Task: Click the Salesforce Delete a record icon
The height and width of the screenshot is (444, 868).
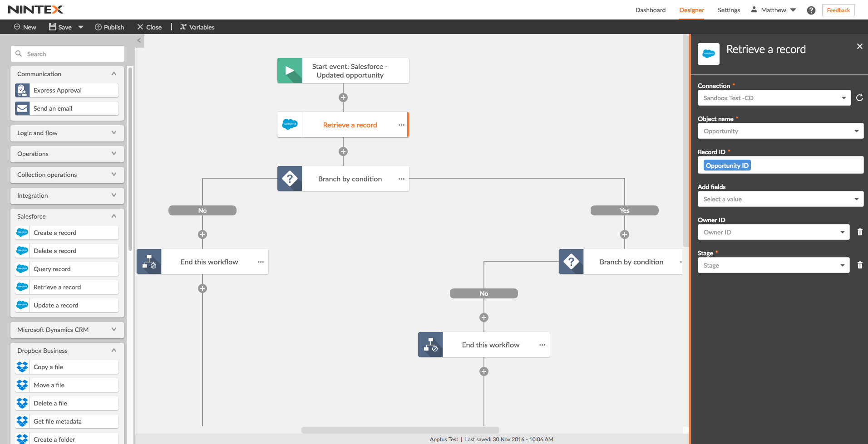Action: (22, 251)
